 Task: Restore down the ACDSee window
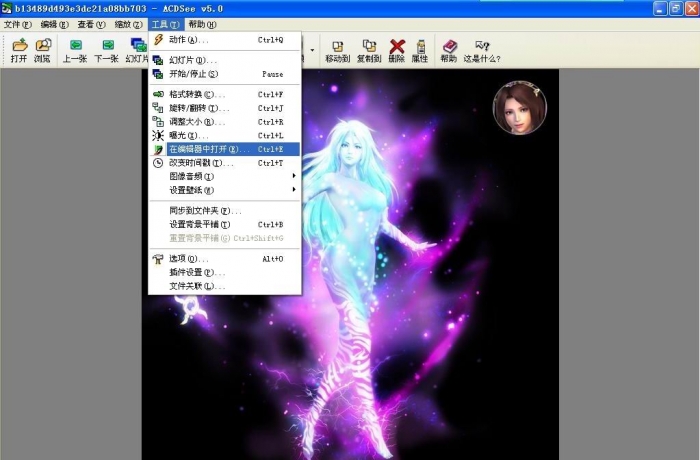tap(676, 8)
